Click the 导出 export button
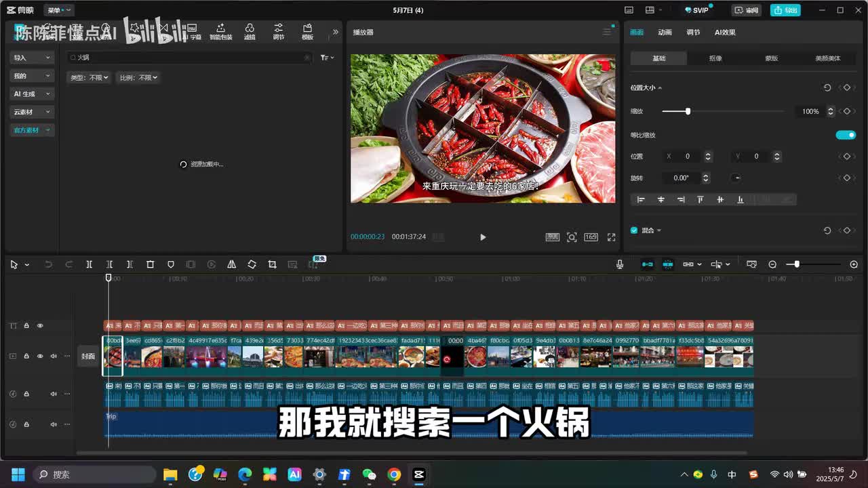Image resolution: width=868 pixels, height=488 pixels. pos(785,10)
